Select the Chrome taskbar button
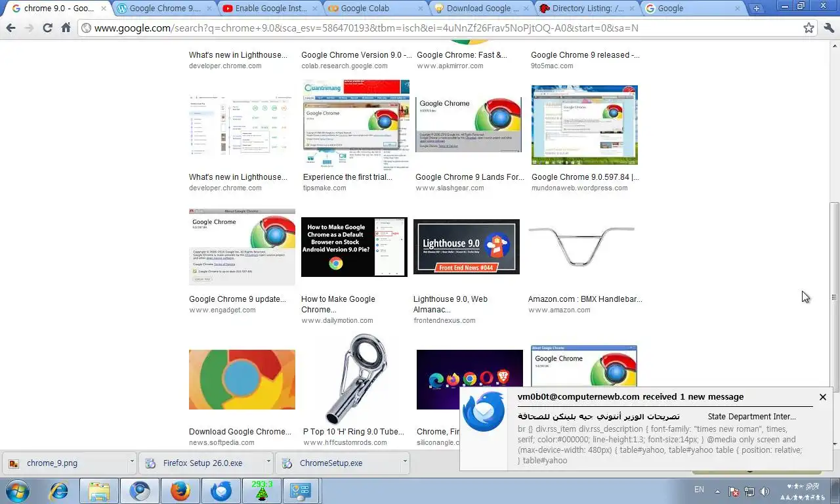840x504 pixels. (139, 491)
